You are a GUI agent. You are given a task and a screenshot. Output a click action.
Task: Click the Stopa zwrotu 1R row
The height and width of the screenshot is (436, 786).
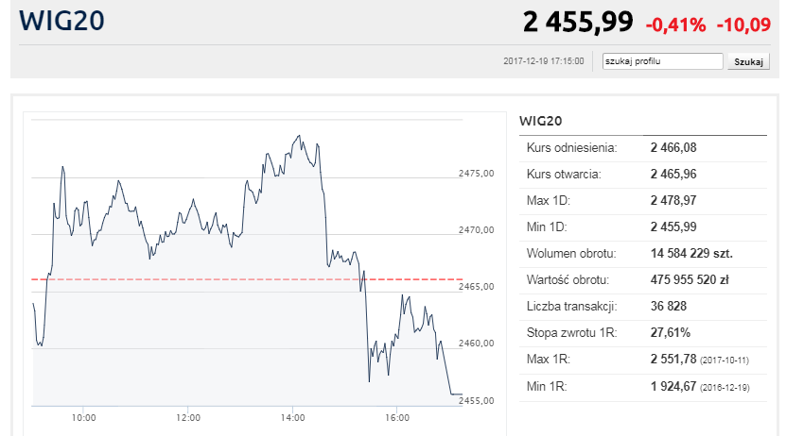[x=642, y=332]
